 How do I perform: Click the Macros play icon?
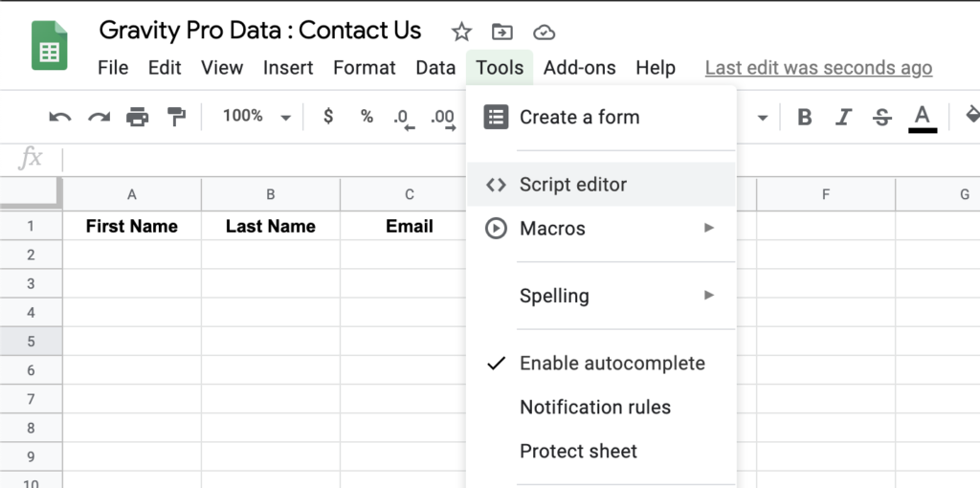pyautogui.click(x=497, y=228)
